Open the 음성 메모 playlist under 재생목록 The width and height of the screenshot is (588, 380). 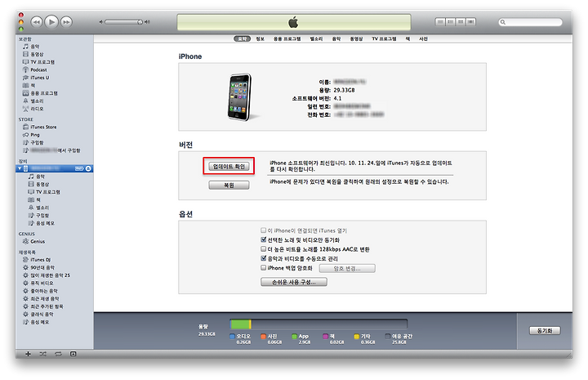36,322
